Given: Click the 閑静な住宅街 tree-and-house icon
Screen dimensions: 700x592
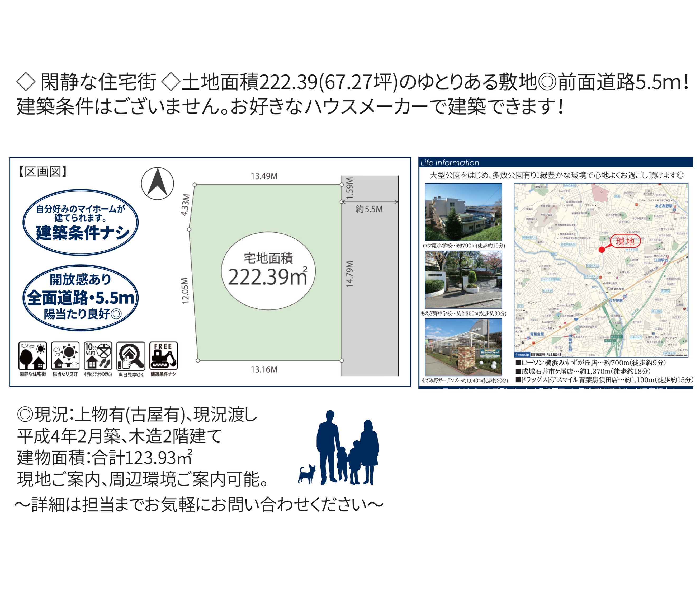Looking at the screenshot, I should [x=32, y=356].
